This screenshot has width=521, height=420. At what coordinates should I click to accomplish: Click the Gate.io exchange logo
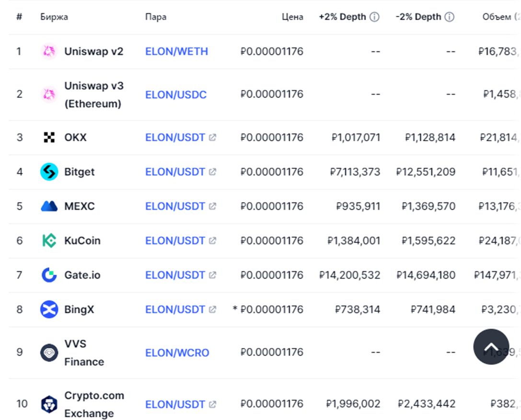(49, 275)
